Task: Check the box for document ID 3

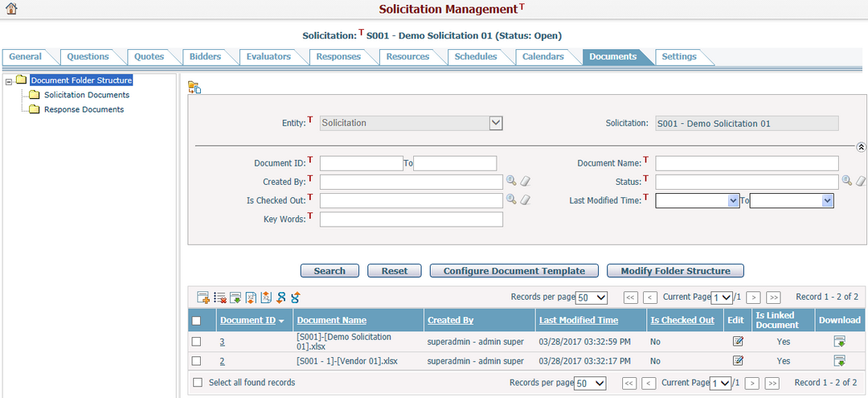Action: point(197,342)
